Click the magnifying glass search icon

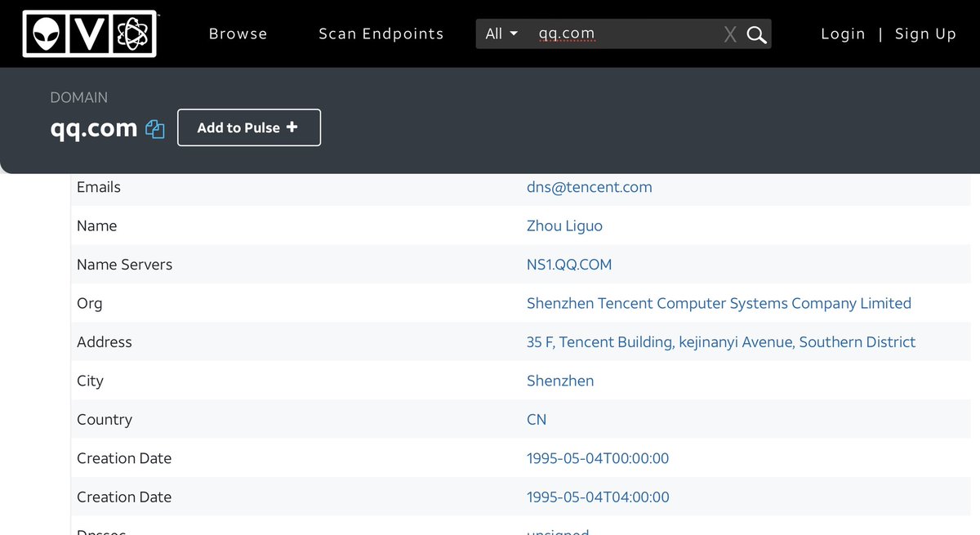click(757, 34)
